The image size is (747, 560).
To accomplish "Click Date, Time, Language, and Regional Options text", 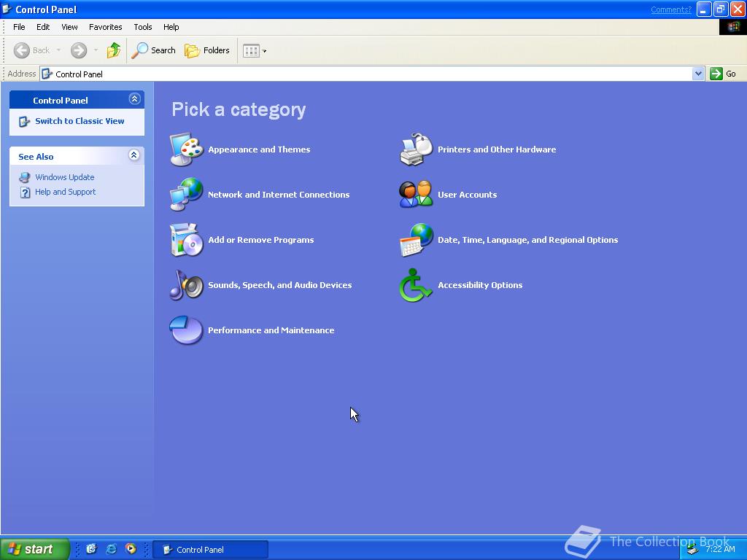I will coord(528,240).
